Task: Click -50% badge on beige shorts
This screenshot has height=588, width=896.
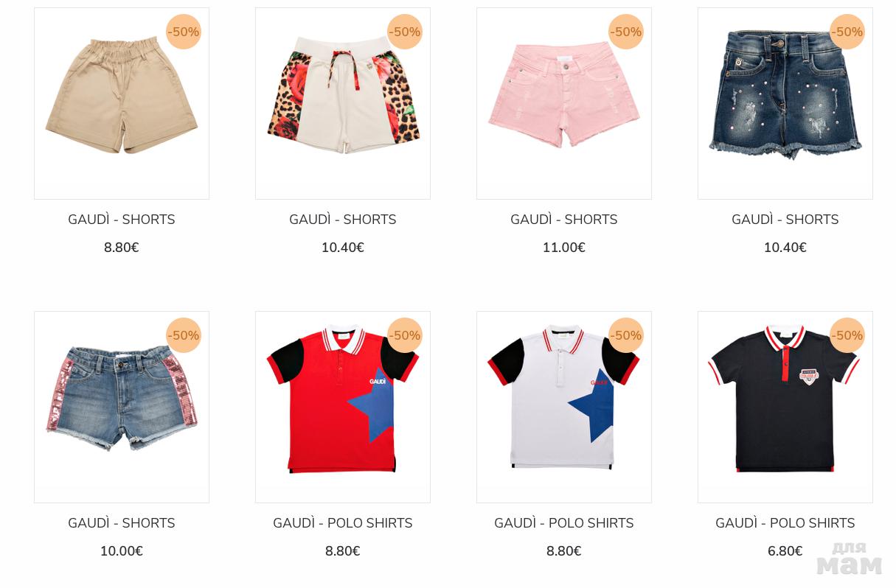Action: point(184,32)
